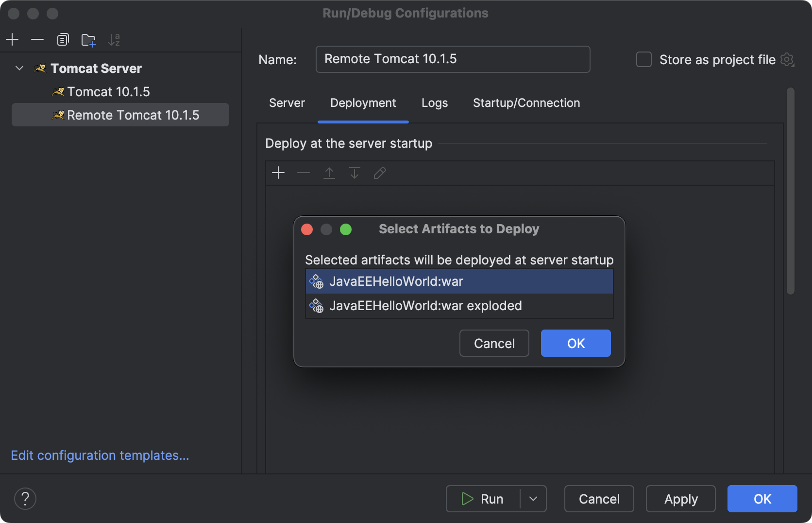The image size is (812, 523).
Task: Sort configurations alphabetically
Action: coord(115,39)
